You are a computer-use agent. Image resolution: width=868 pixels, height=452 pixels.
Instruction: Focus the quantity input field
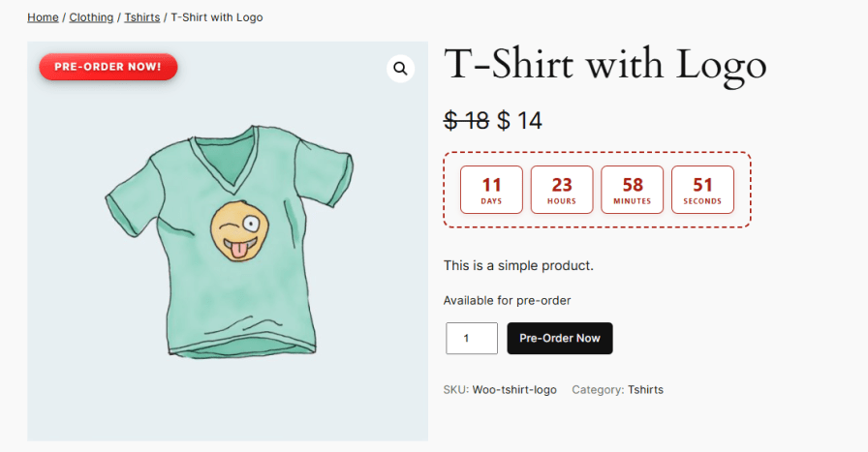coord(471,338)
